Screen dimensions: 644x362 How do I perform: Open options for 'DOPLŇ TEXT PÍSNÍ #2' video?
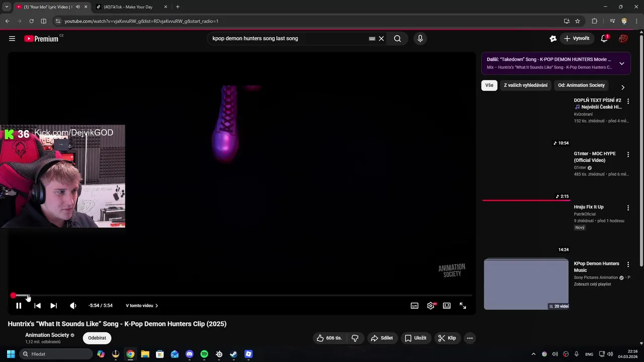[628, 101]
